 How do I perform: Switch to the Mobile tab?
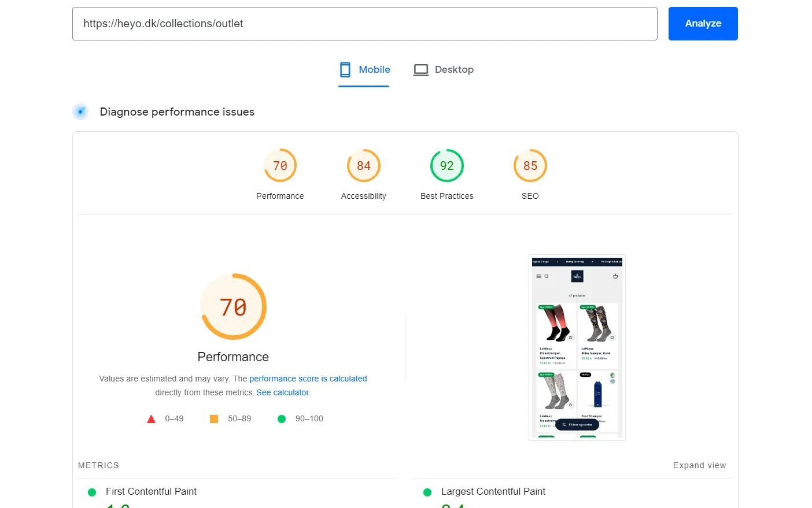364,70
